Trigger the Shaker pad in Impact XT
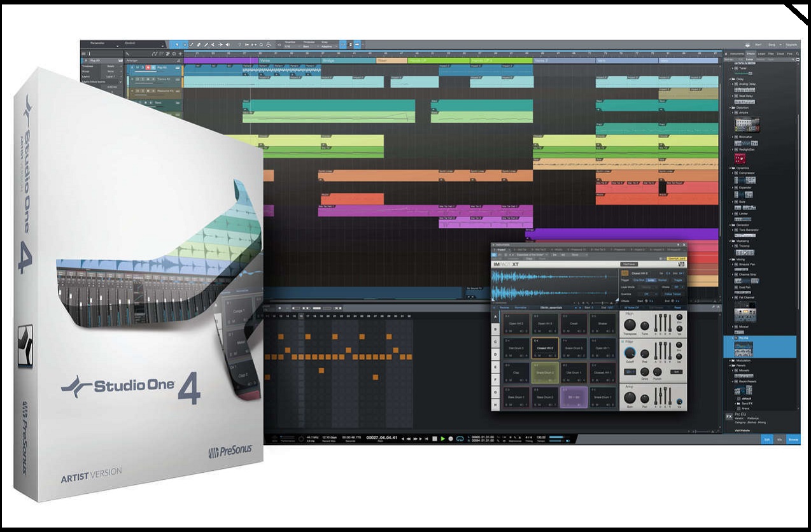 tap(602, 323)
